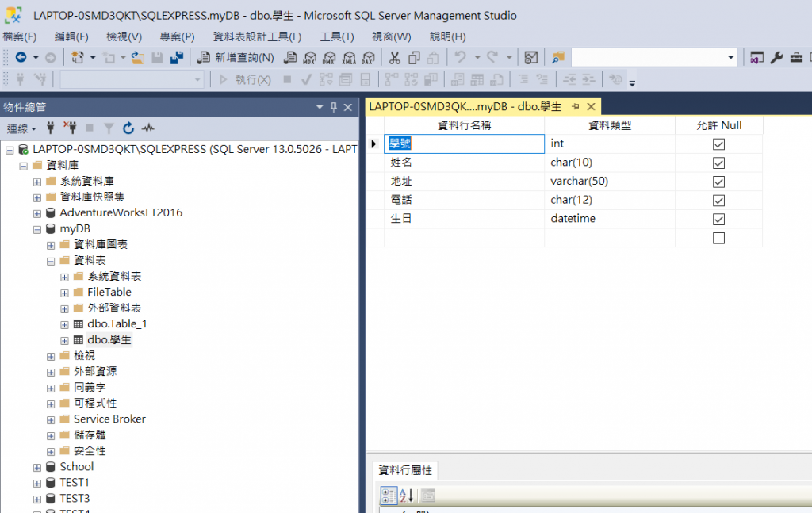
Task: Click the Alphabetical sort icon in 資料行屬性
Action: click(407, 496)
